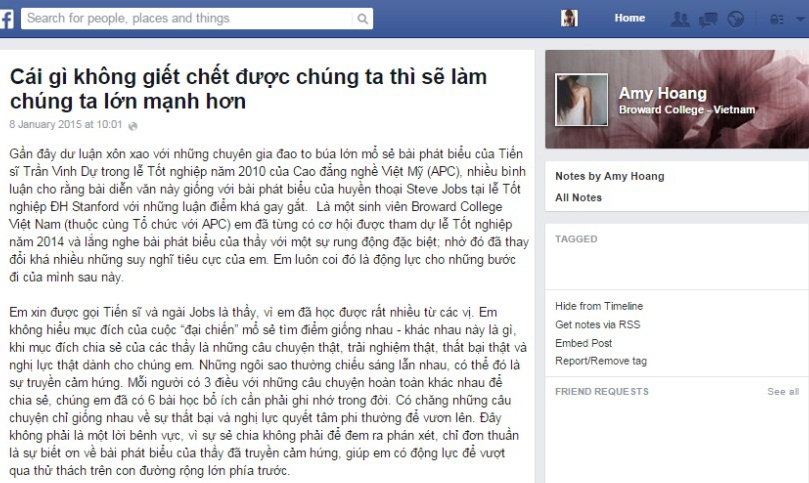Screen dimensions: 809x483
Task: Go to Home in the top bar
Action: 629,18
